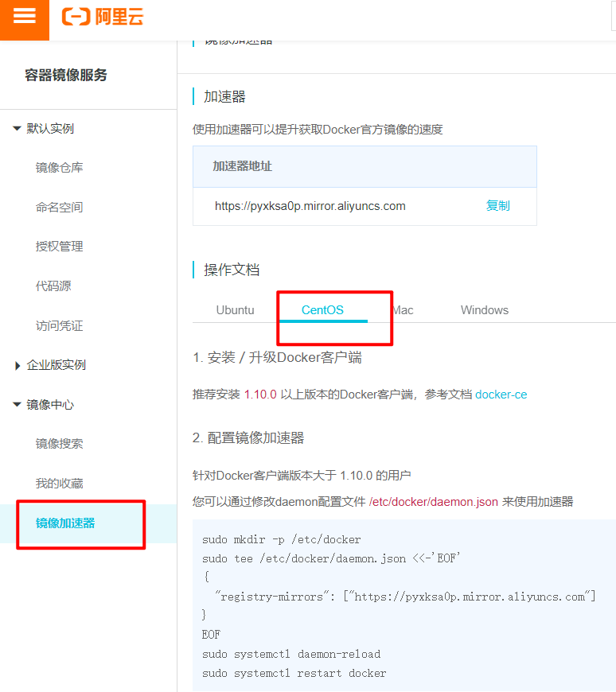
Task: Go to 授权管理
Action: [59, 247]
